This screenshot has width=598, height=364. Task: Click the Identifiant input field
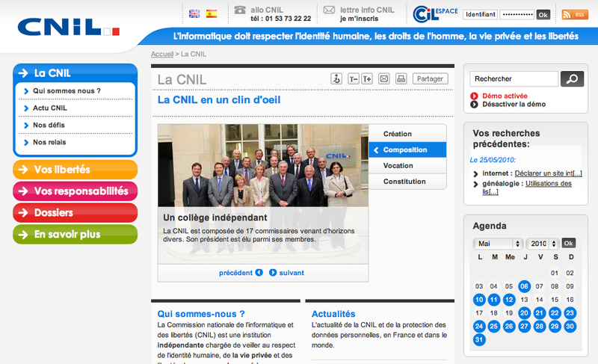coord(480,14)
